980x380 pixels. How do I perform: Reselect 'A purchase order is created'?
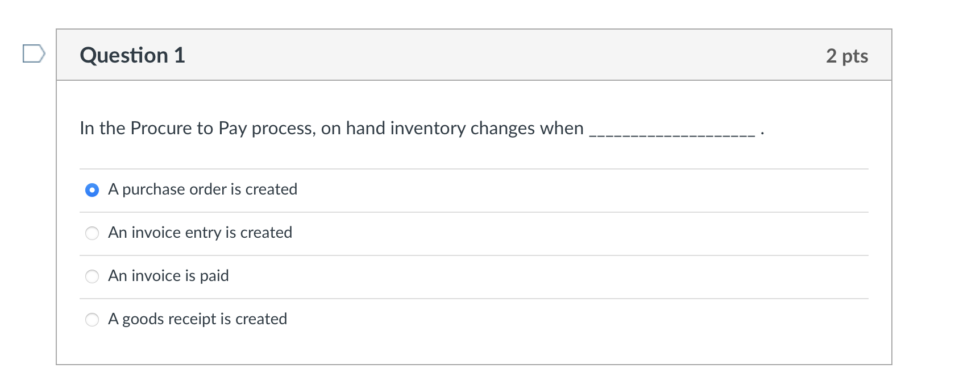coord(203,189)
